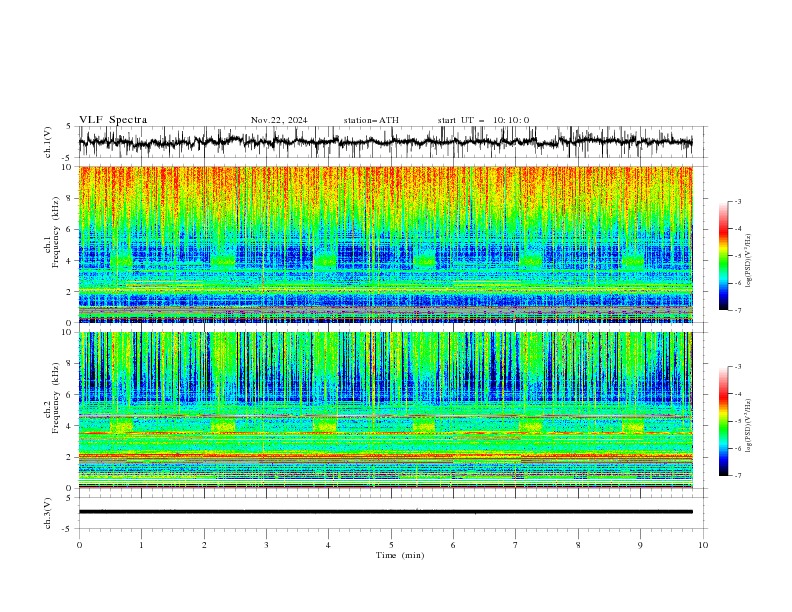
Task: Click the ch.1 color bar "log(PSD)(V²/Hz)" label
Action: pos(749,261)
